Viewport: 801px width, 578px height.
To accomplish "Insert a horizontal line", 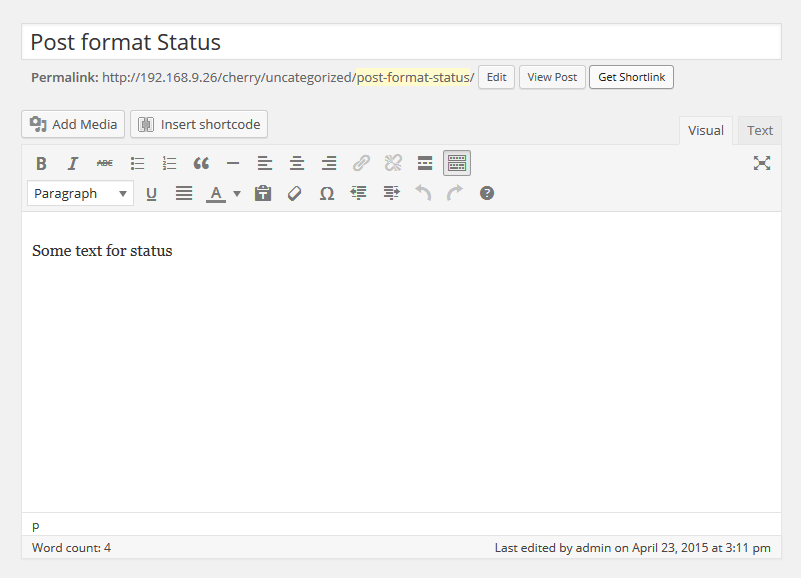I will click(x=233, y=162).
